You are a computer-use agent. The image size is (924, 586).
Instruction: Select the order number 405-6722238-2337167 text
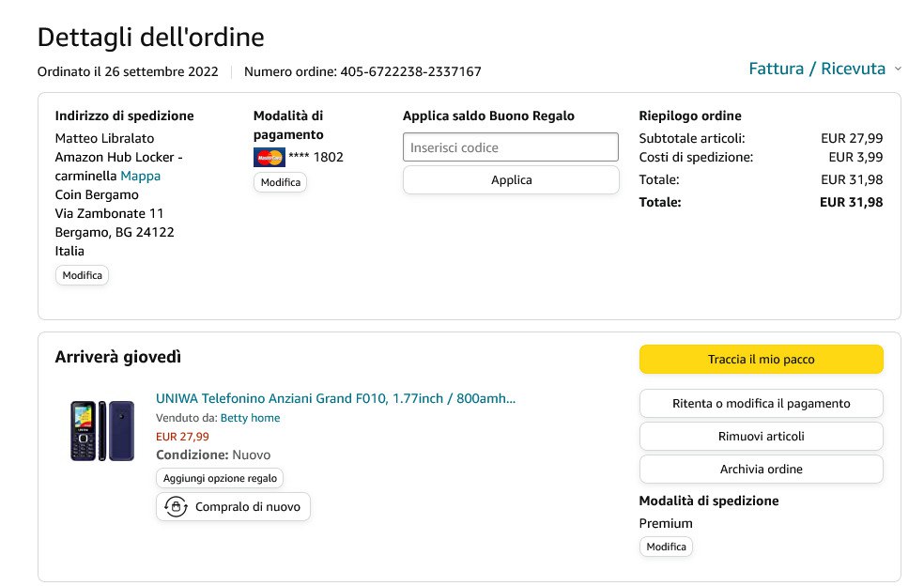410,72
